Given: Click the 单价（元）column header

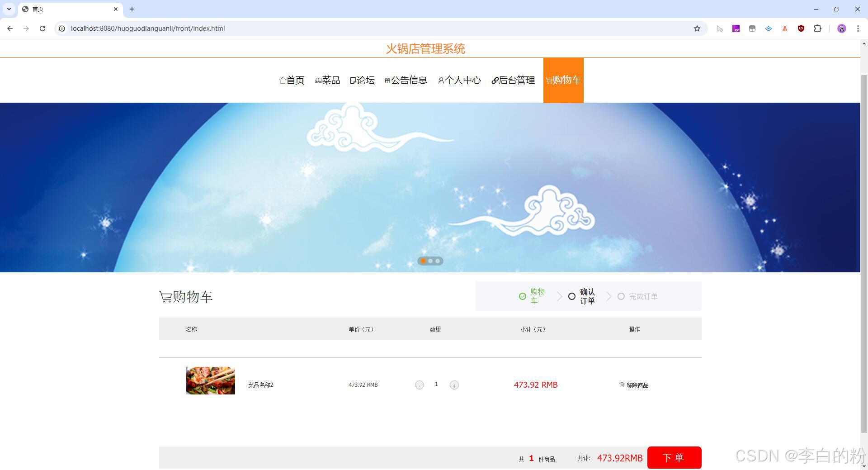Looking at the screenshot, I should click(x=361, y=329).
